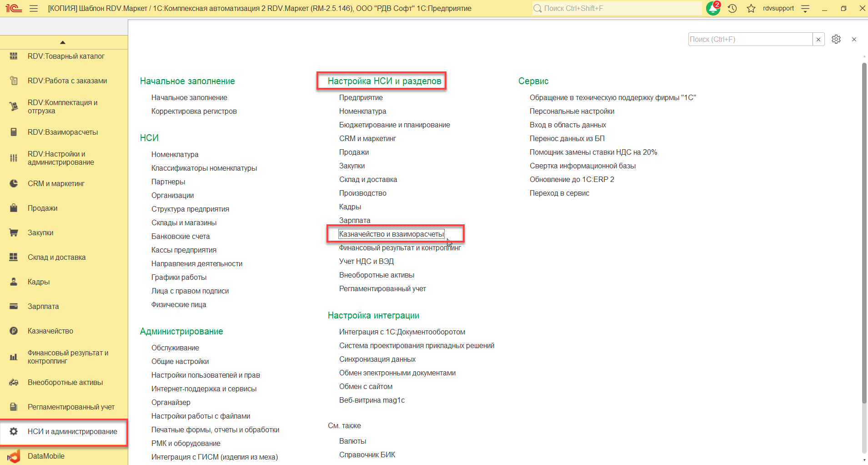This screenshot has height=465, width=868.
Task: Open Начальное заполнение link
Action: tap(189, 97)
